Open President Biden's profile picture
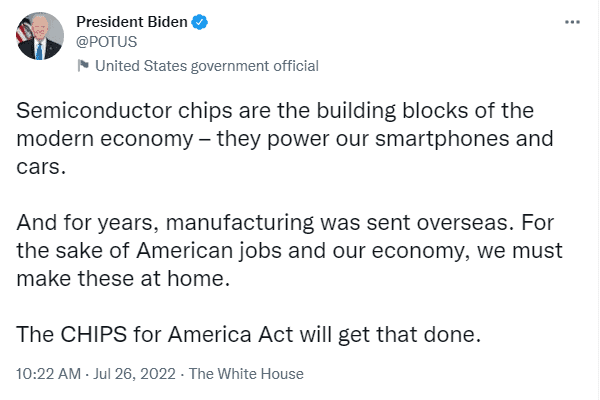Image resolution: width=600 pixels, height=400 pixels. pyautogui.click(x=40, y=36)
